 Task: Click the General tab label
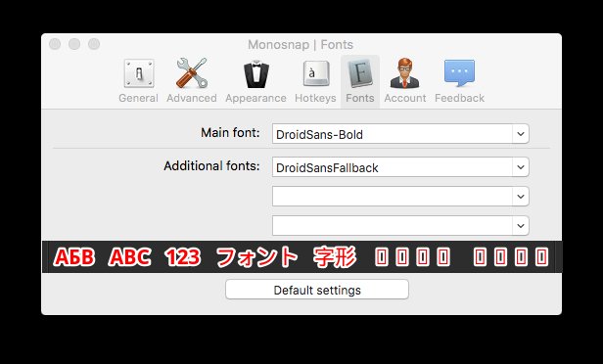138,99
